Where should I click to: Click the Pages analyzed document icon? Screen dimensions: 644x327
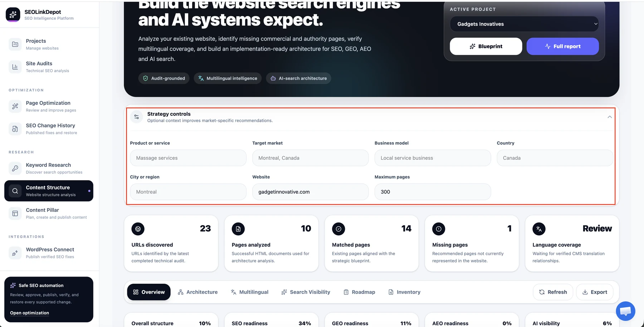coord(238,229)
